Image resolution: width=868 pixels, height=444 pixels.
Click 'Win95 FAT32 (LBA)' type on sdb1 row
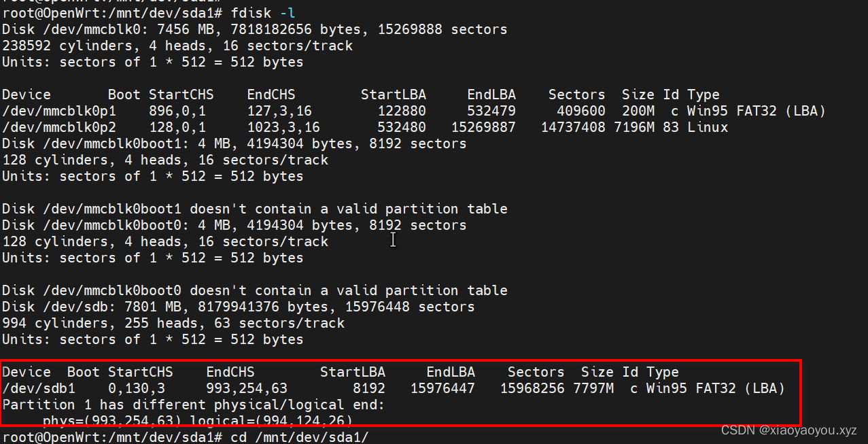tap(716, 388)
